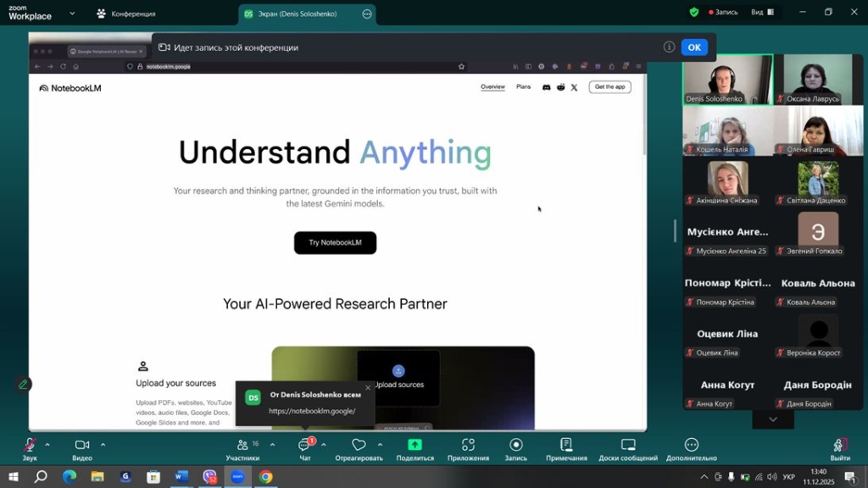Screen dimensions: 868x488
Task: Click the green Поделиться share screen icon
Action: tap(415, 446)
